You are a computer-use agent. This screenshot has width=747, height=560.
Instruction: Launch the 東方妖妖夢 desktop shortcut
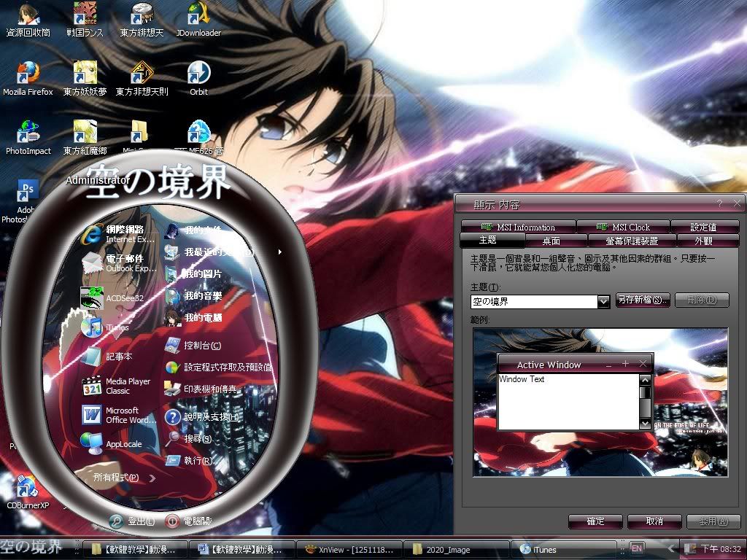(85, 79)
